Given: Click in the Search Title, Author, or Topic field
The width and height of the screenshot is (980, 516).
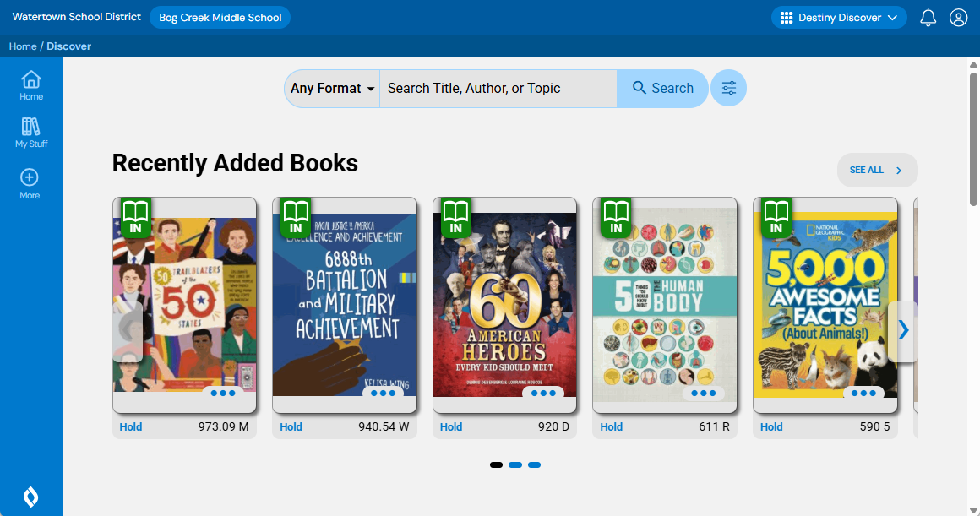Looking at the screenshot, I should pos(498,88).
